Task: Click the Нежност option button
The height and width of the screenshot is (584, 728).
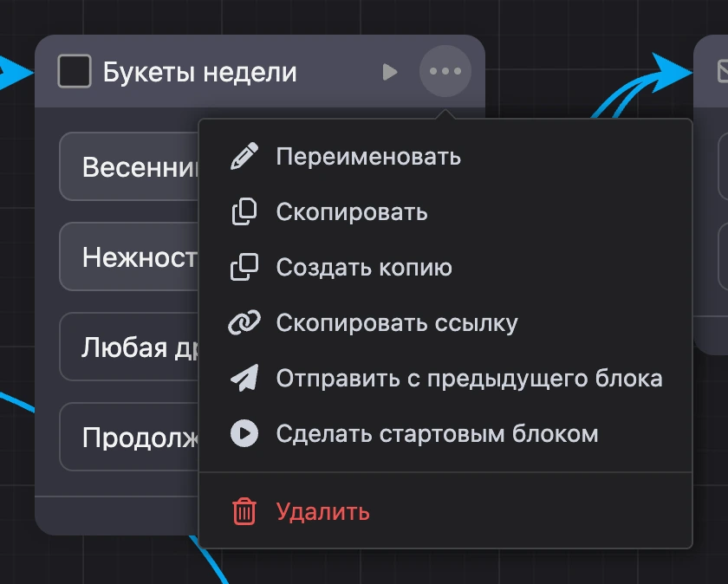Action: (129, 256)
